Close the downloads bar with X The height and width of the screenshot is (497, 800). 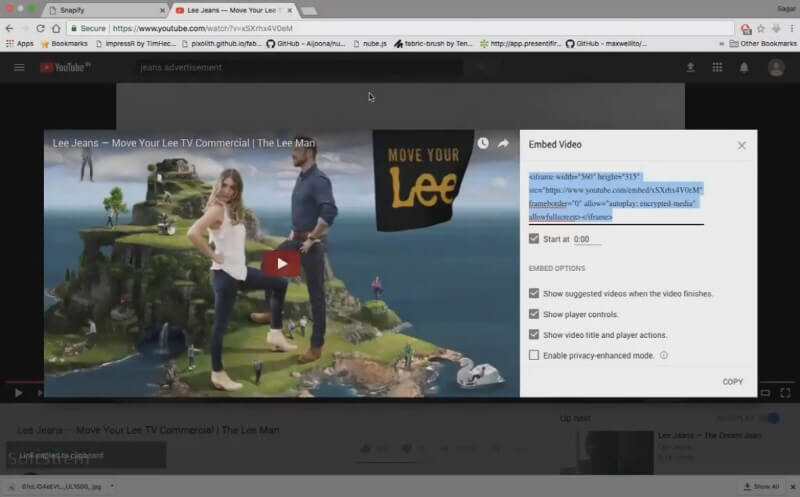pyautogui.click(x=793, y=487)
